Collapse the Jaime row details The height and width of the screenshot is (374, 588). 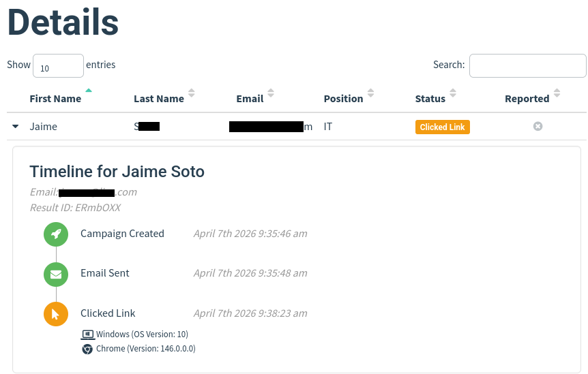pyautogui.click(x=16, y=127)
